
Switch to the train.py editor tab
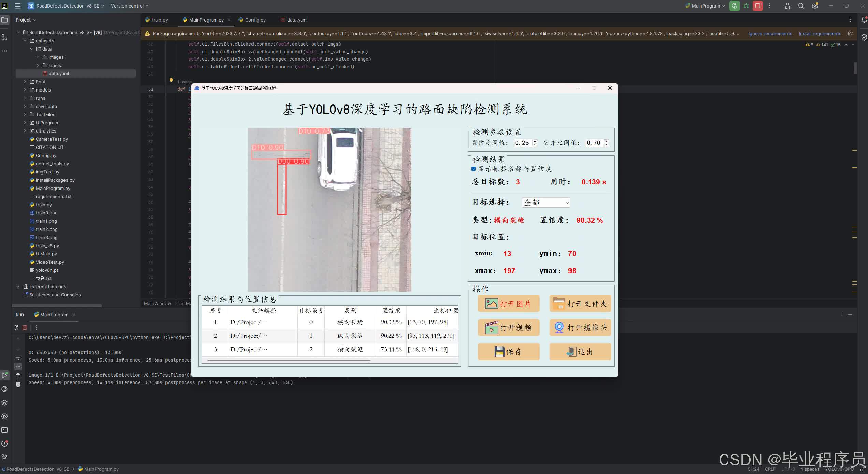point(157,20)
